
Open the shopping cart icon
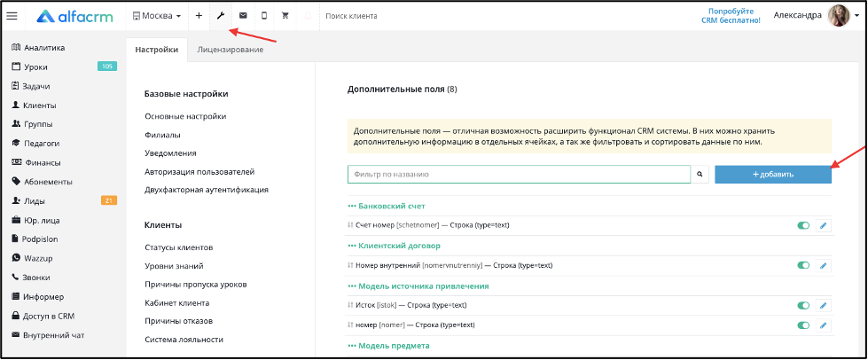pos(285,16)
